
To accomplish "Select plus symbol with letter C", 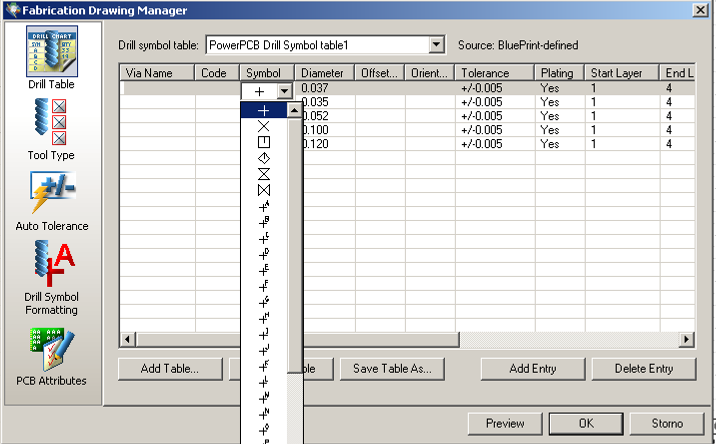I will click(264, 238).
